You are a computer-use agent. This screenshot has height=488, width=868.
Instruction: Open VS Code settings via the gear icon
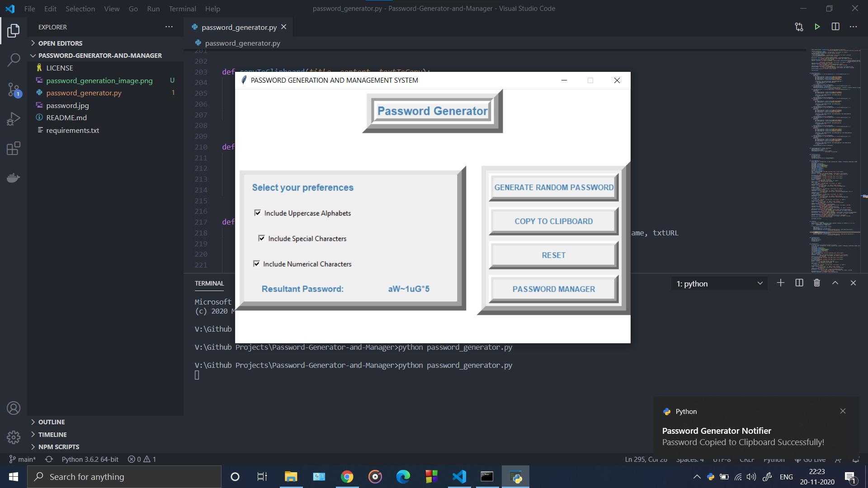click(14, 437)
